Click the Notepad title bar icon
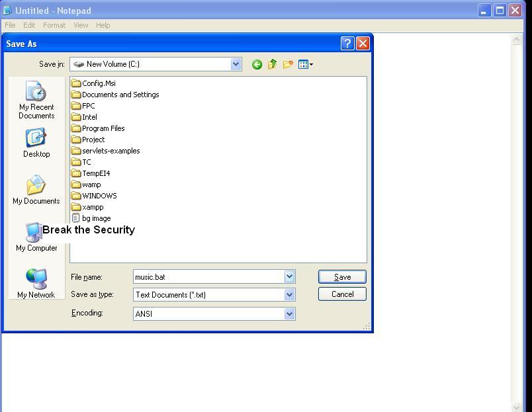The height and width of the screenshot is (412, 532). (7, 11)
